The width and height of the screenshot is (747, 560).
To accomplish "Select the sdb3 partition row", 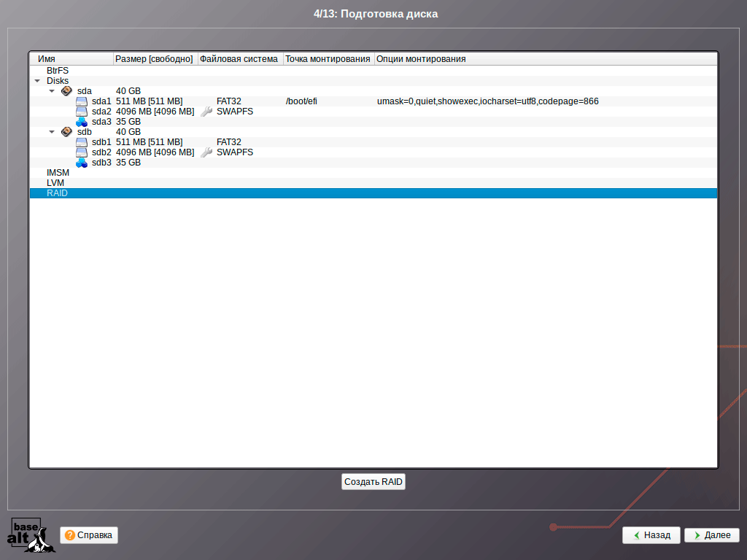I will point(373,163).
